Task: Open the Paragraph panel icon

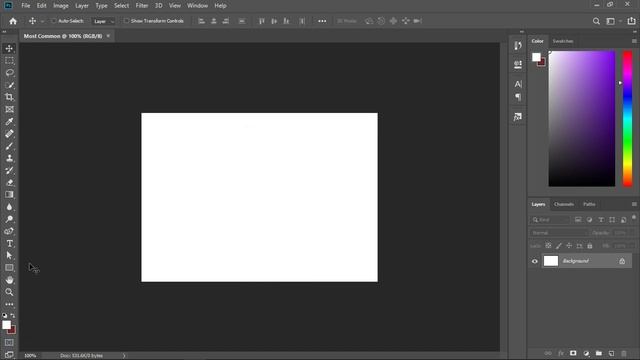Action: 518,97
